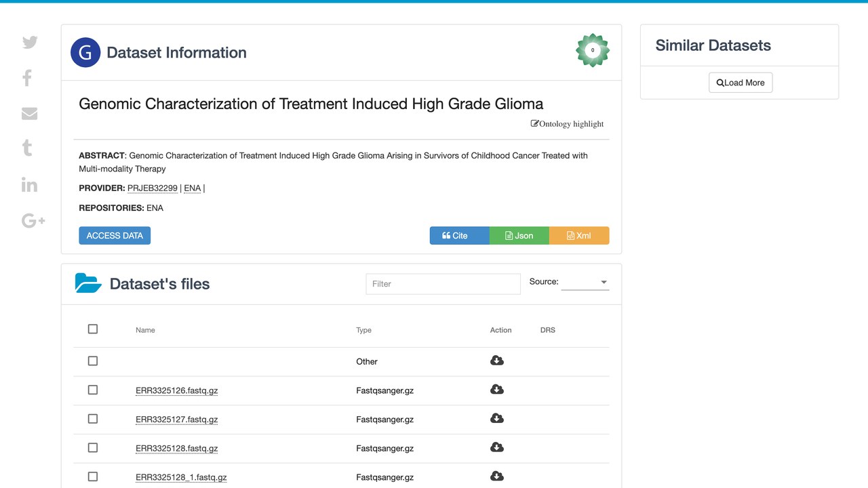Select ERR3325126.fastq.gz checkbox
868x488 pixels.
pyautogui.click(x=93, y=390)
